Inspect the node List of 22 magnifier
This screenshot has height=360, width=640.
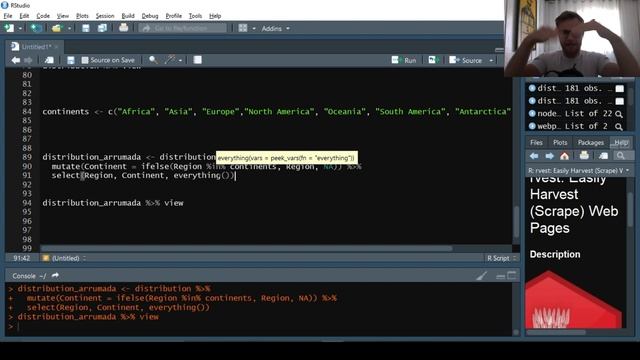point(619,114)
